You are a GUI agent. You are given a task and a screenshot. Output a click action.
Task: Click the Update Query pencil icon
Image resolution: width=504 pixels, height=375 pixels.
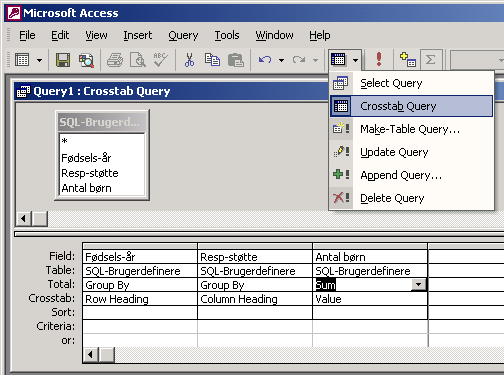pyautogui.click(x=341, y=152)
